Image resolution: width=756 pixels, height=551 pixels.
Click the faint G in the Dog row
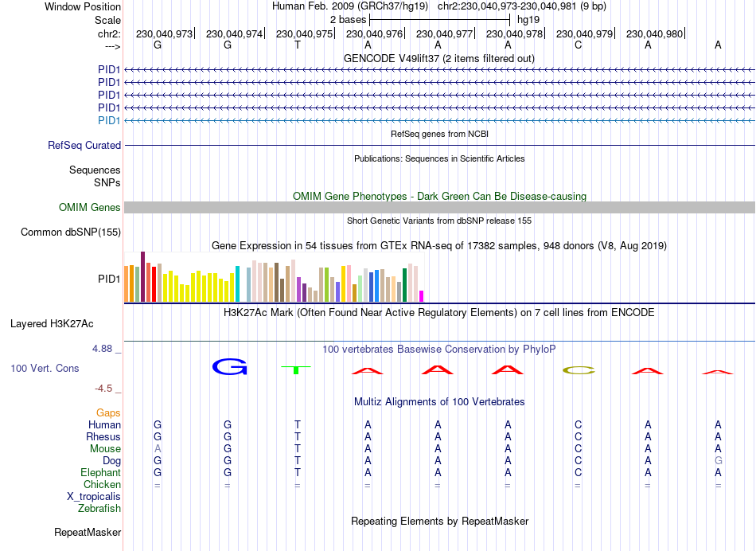pyautogui.click(x=718, y=461)
